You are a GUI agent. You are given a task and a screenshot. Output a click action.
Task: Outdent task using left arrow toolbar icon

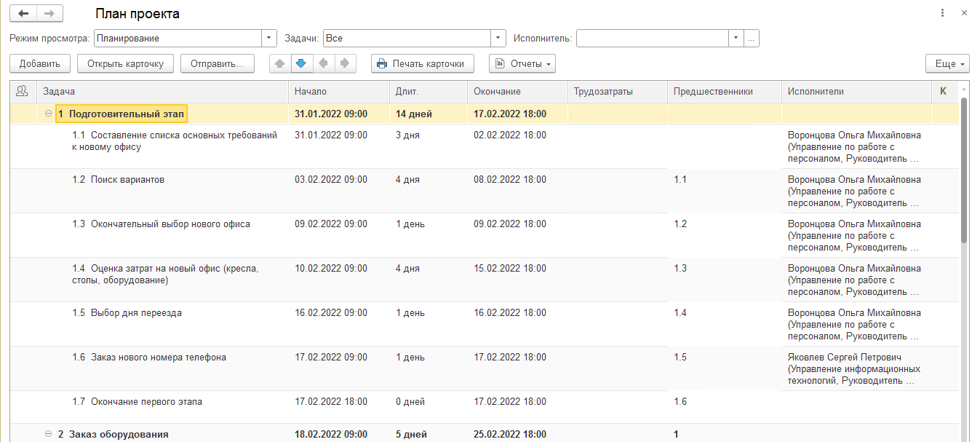[x=324, y=63]
